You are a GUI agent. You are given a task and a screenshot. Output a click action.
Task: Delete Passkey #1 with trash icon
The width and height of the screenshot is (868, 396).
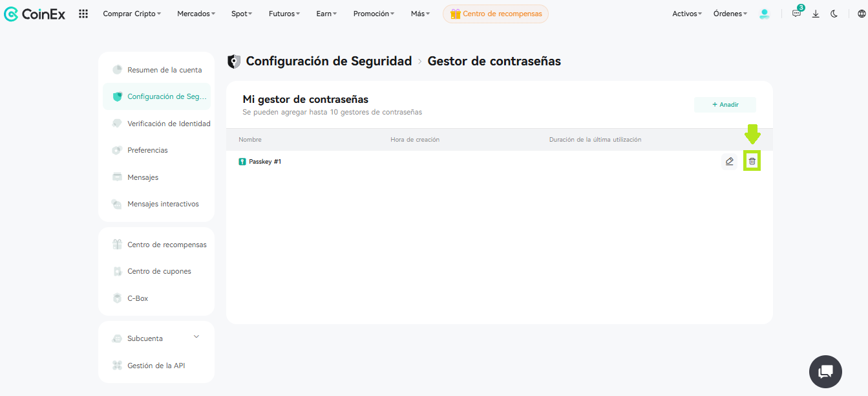click(x=752, y=161)
